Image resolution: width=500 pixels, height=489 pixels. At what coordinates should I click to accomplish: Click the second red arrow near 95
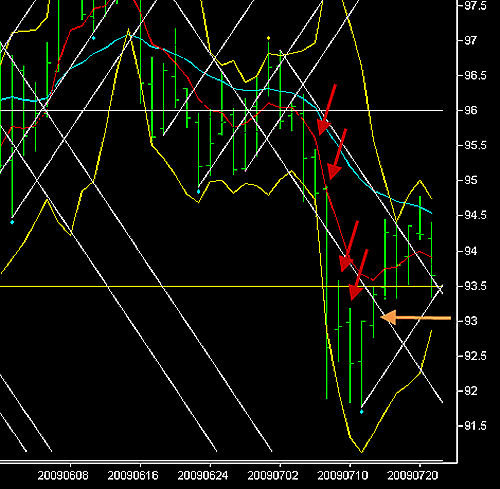[337, 154]
